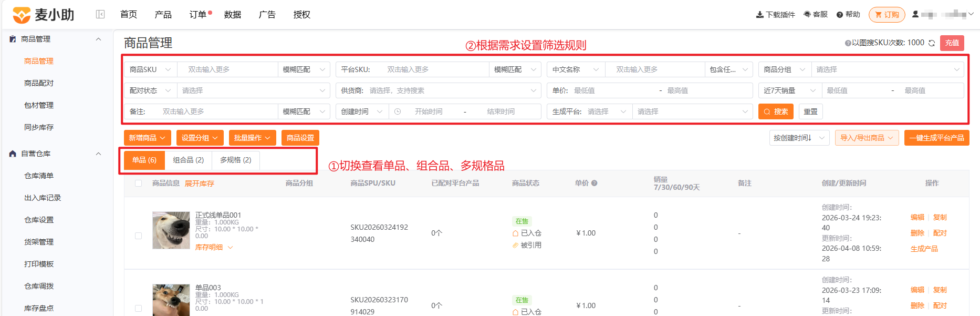Viewport: 980px width, 316px height.
Task: Click the 下载插件 download icon
Action: pyautogui.click(x=759, y=15)
